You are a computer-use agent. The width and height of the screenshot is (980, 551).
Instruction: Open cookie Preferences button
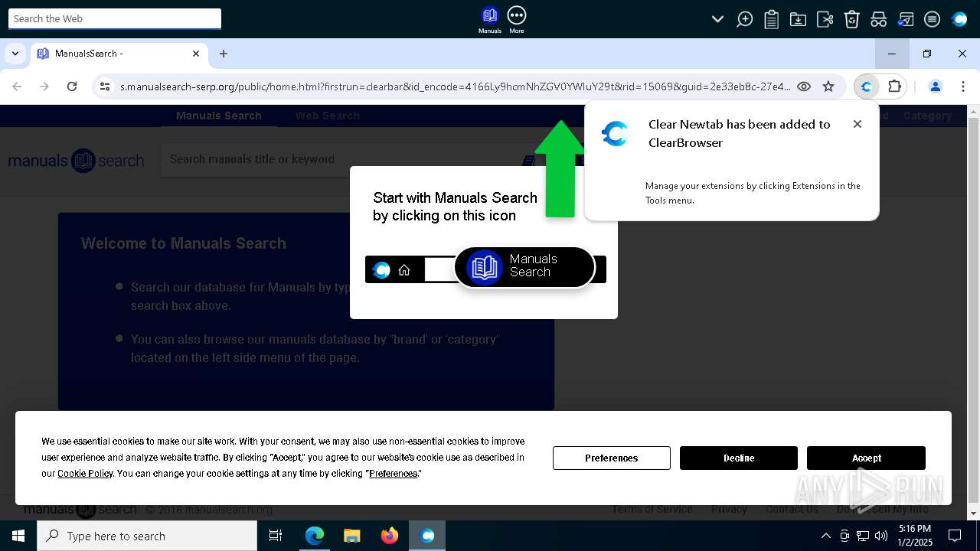pos(612,458)
